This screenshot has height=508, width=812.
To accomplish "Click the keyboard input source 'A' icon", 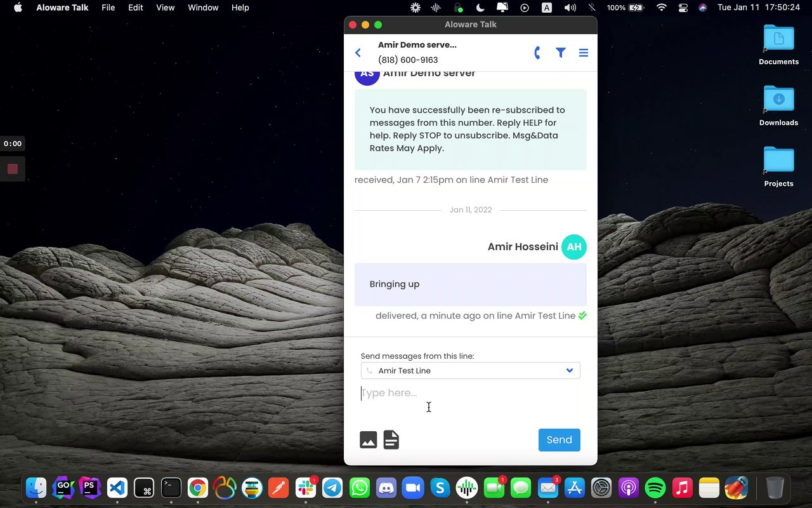I will 547,8.
